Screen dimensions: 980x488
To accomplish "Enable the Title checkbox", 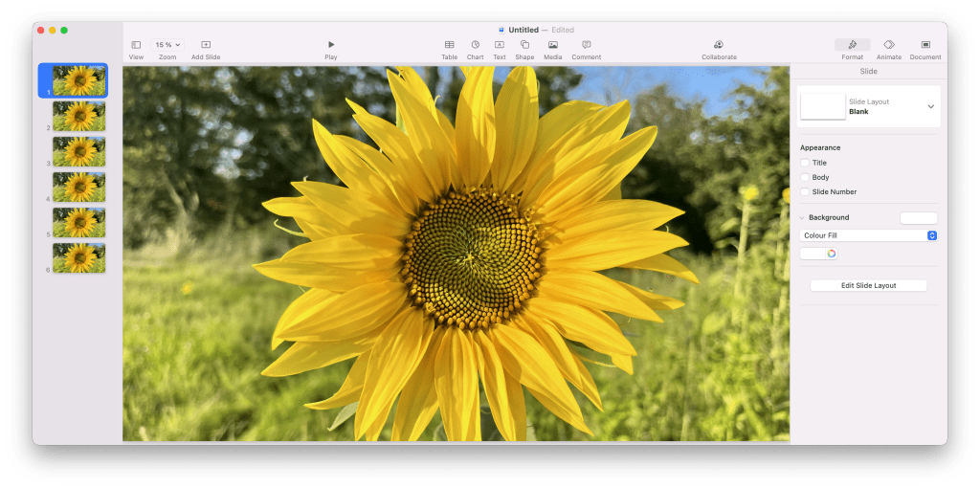I will (805, 163).
